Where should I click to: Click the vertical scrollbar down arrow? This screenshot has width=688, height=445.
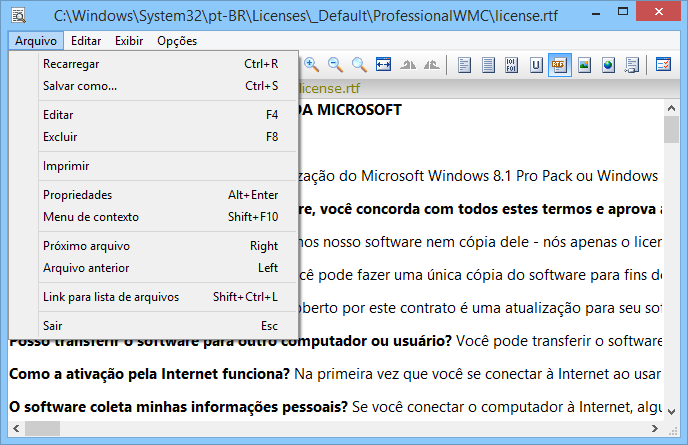pos(671,411)
